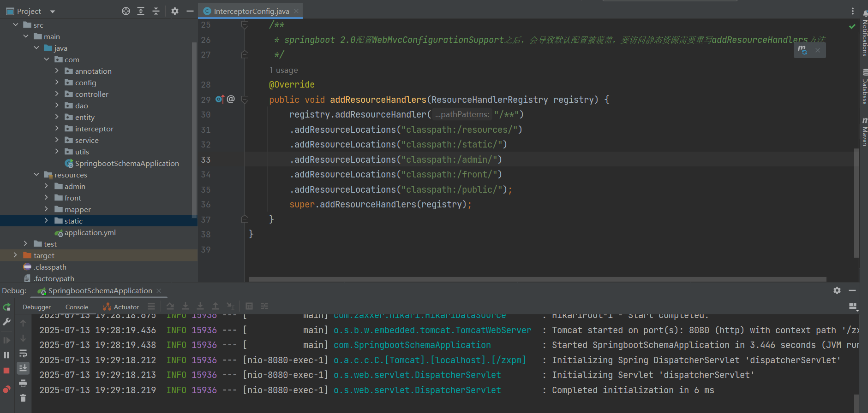Image resolution: width=868 pixels, height=413 pixels.
Task: Collapse all nodes in Project panel
Action: 156,11
